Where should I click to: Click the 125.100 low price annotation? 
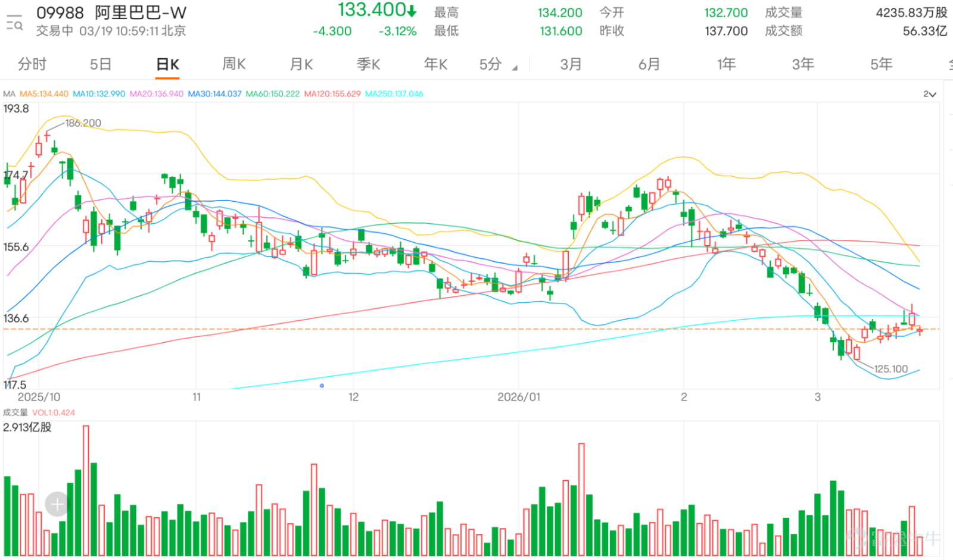tap(891, 369)
